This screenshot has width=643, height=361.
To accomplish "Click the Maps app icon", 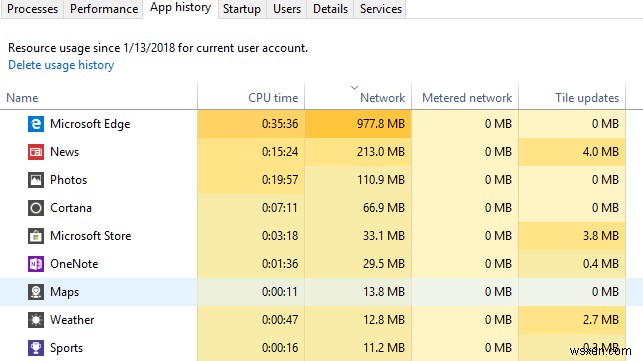I will [36, 292].
